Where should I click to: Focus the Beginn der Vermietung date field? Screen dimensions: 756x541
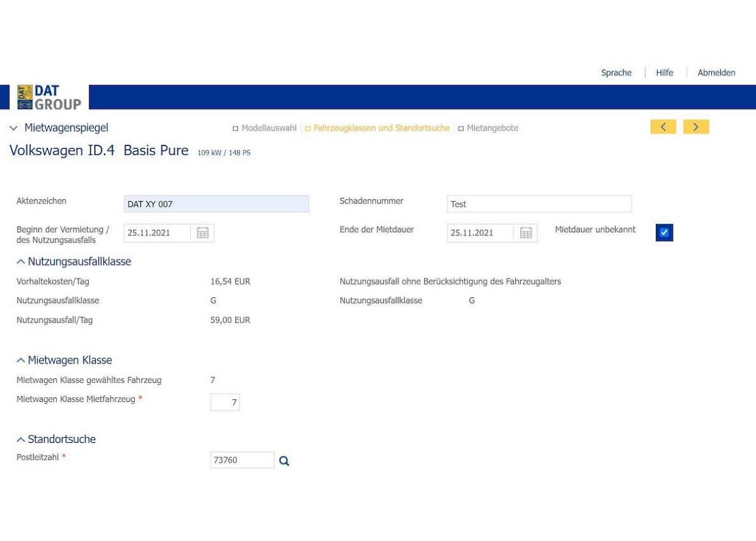157,233
